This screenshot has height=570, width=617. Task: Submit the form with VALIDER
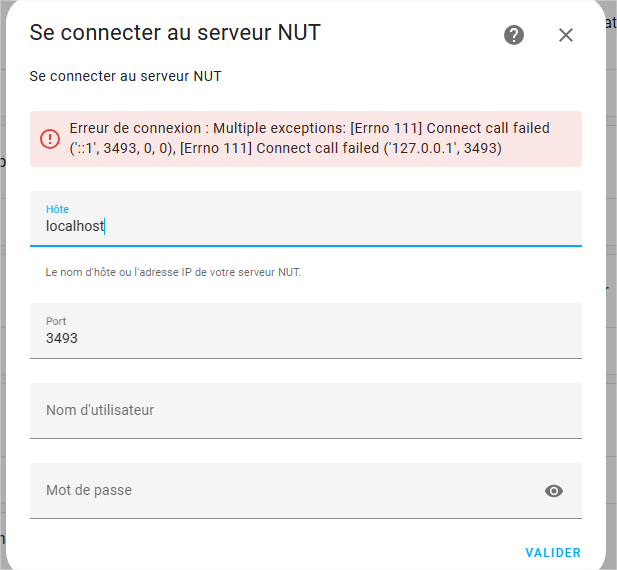point(553,553)
